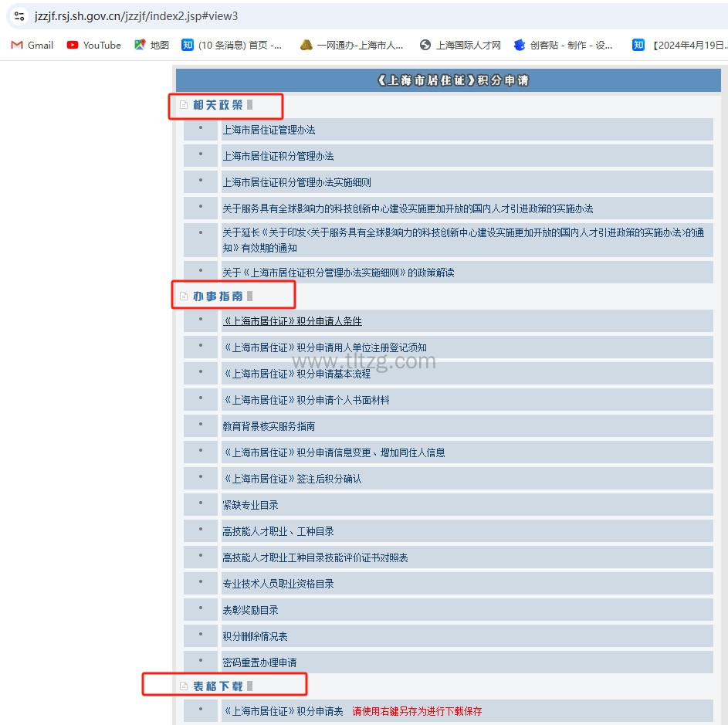Click the document icon beside 表格下载
This screenshot has width=728, height=725.
(184, 686)
